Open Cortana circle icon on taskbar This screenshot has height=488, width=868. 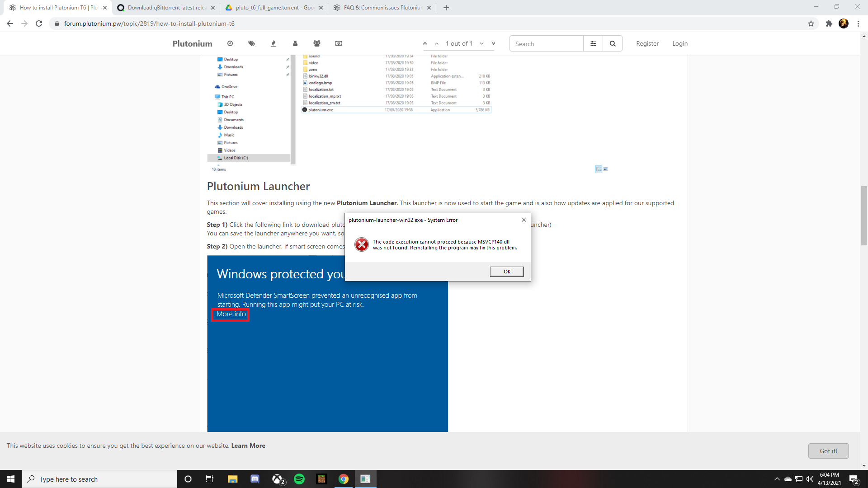(x=188, y=479)
